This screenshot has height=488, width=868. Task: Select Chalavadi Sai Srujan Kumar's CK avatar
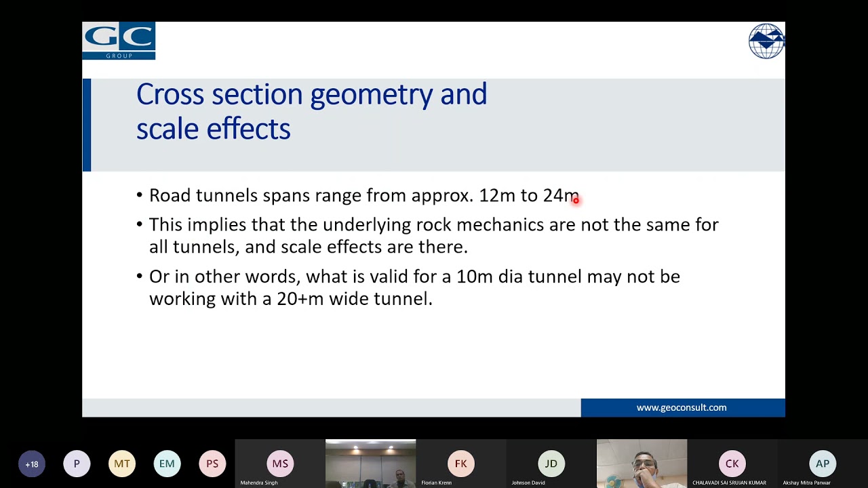pyautogui.click(x=732, y=464)
